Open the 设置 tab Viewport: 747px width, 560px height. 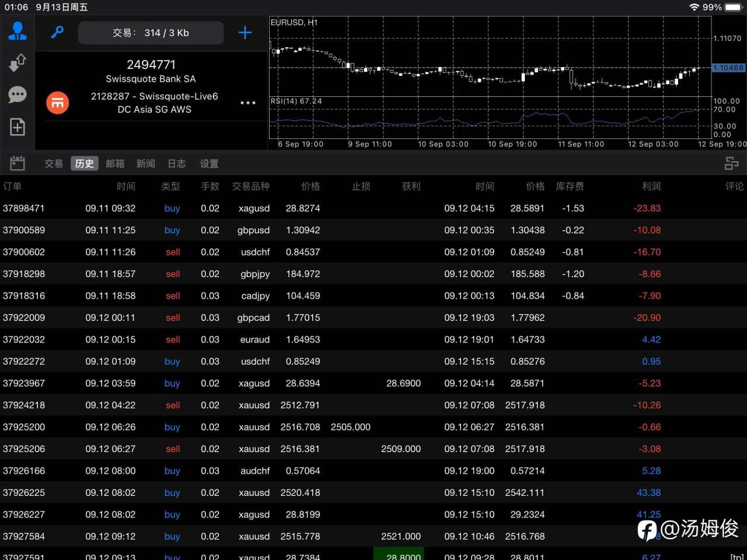(x=209, y=164)
